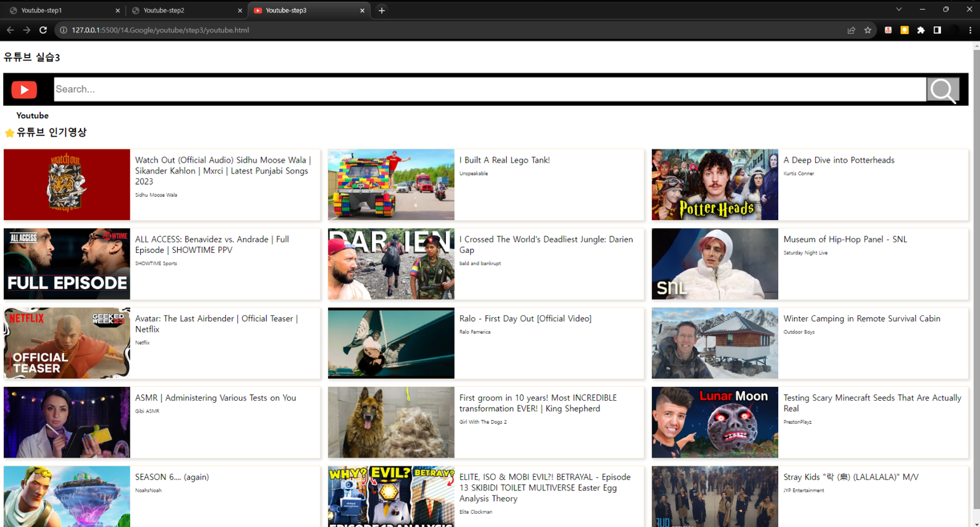Open the Darien Gap jungle thumbnail
Viewport: 980px width, 527px height.
tap(391, 263)
